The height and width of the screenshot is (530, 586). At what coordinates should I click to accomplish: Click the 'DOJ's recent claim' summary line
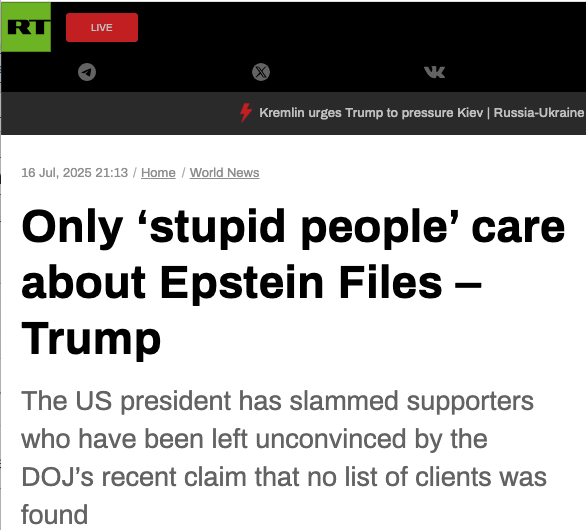(x=284, y=477)
